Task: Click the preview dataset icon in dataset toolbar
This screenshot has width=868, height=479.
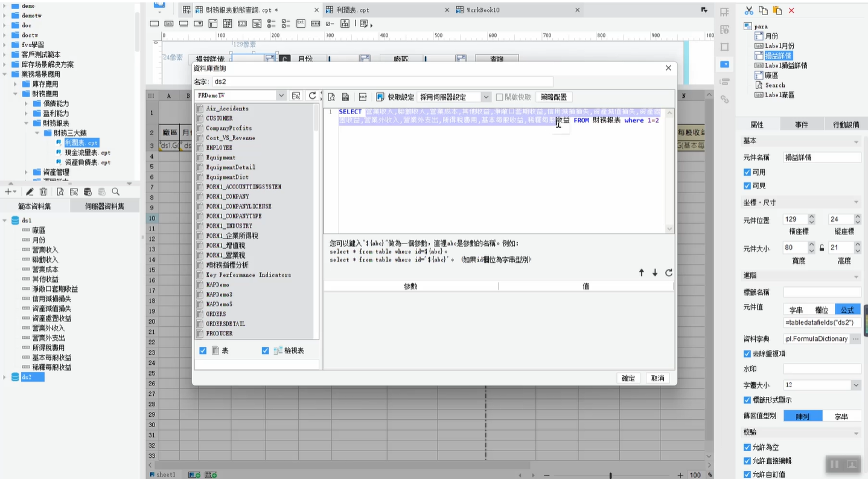Action: tap(60, 191)
